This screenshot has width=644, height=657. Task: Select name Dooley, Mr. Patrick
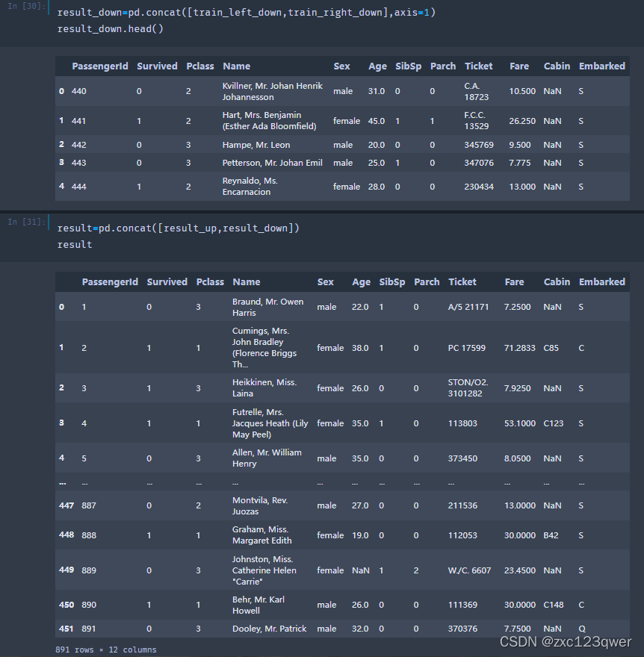tap(269, 629)
